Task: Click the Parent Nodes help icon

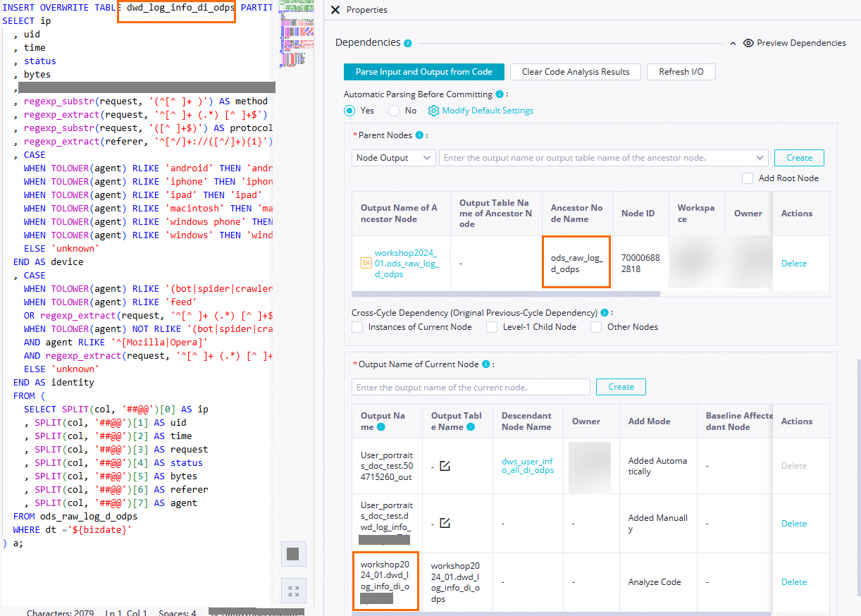Action: [419, 135]
